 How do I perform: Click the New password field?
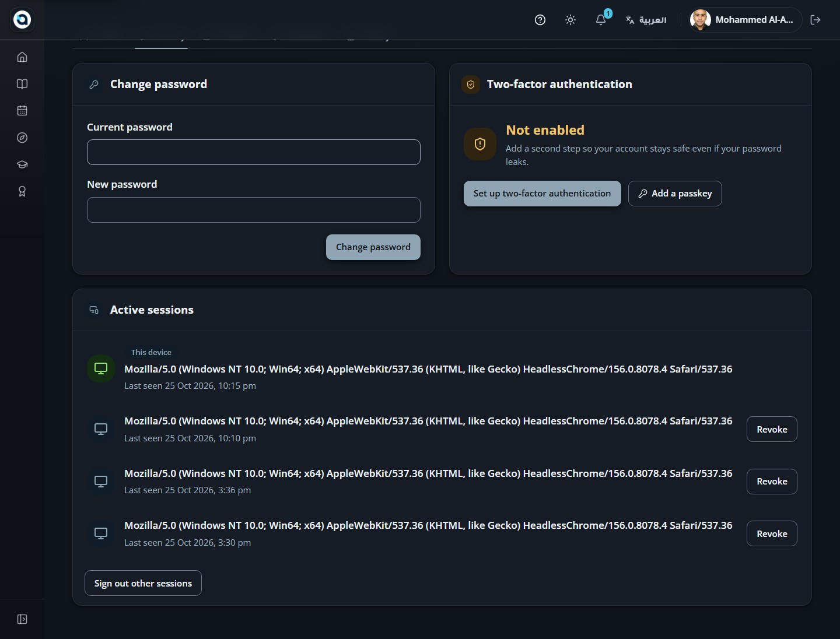pos(254,210)
